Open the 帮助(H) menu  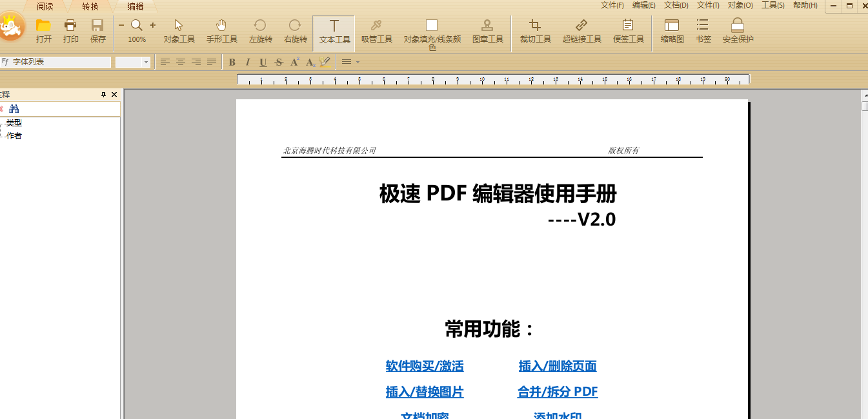(x=805, y=5)
